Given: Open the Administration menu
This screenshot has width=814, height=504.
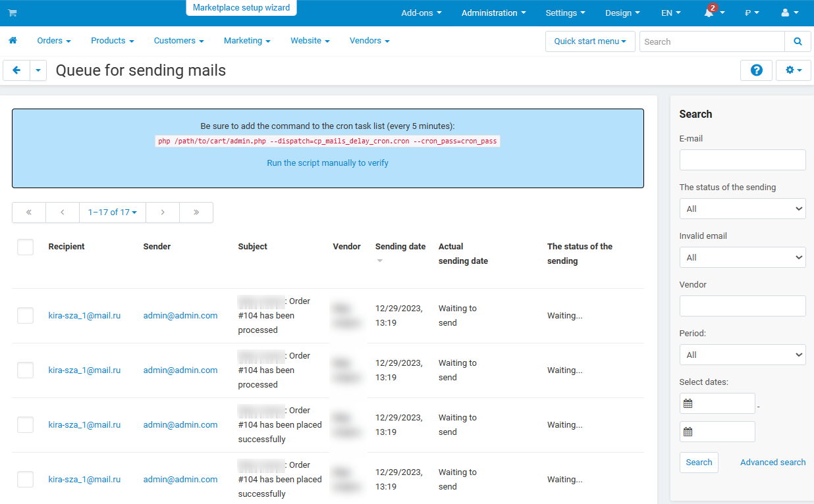Looking at the screenshot, I should point(494,13).
